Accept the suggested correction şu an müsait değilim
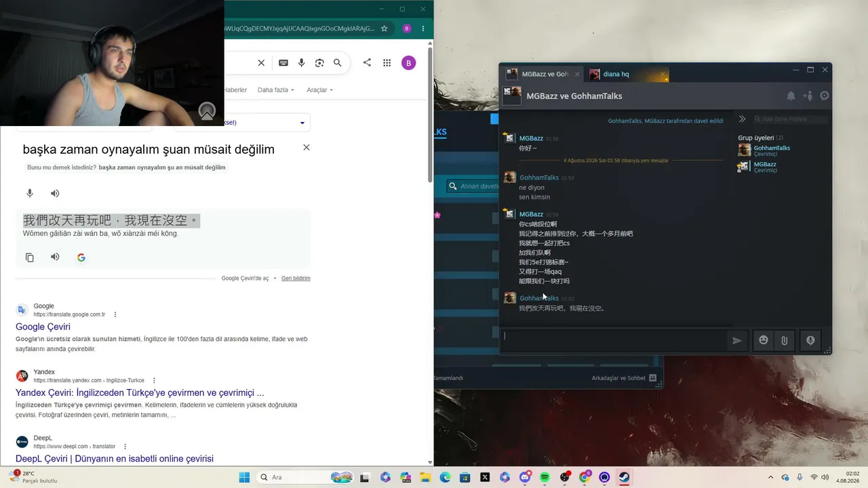 [x=162, y=167]
